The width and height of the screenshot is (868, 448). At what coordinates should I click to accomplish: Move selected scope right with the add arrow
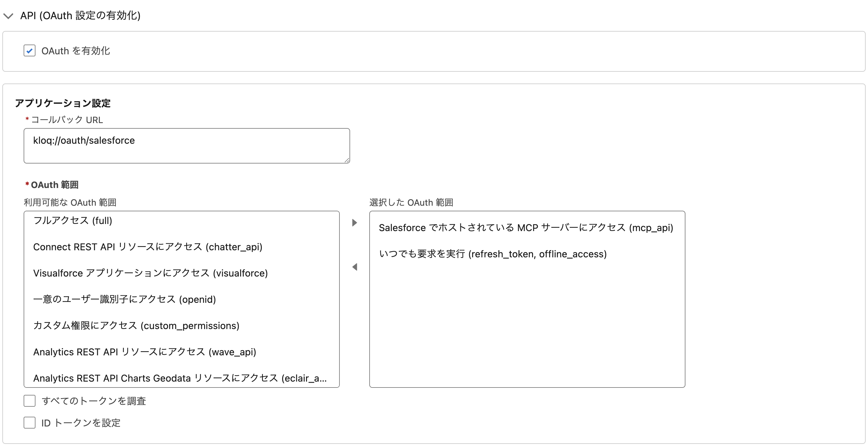(x=355, y=223)
